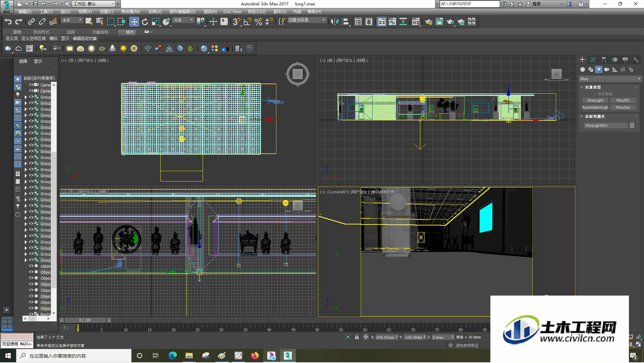Open the Material Editor

416,22
